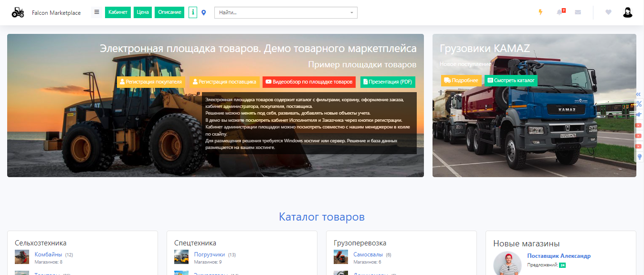Click the percent icon in side panel

click(x=639, y=104)
